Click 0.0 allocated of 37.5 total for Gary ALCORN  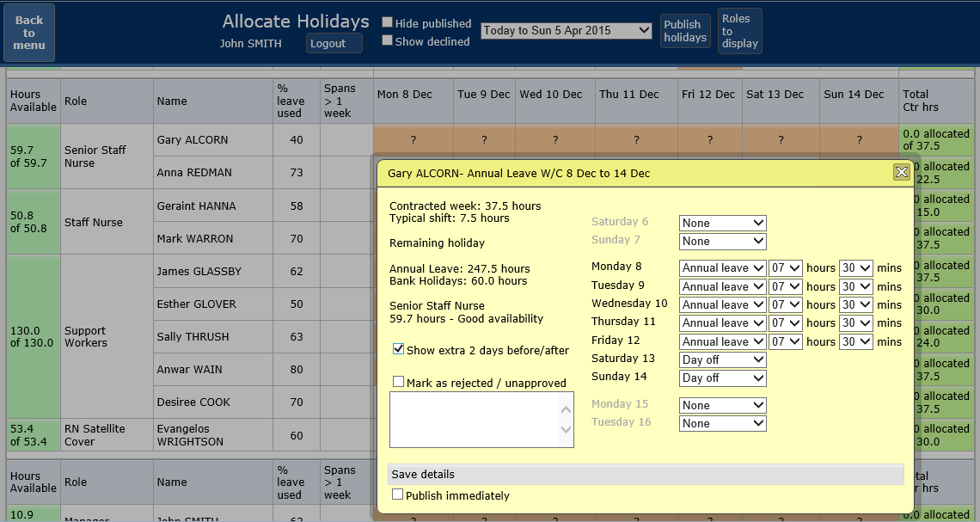(936, 140)
